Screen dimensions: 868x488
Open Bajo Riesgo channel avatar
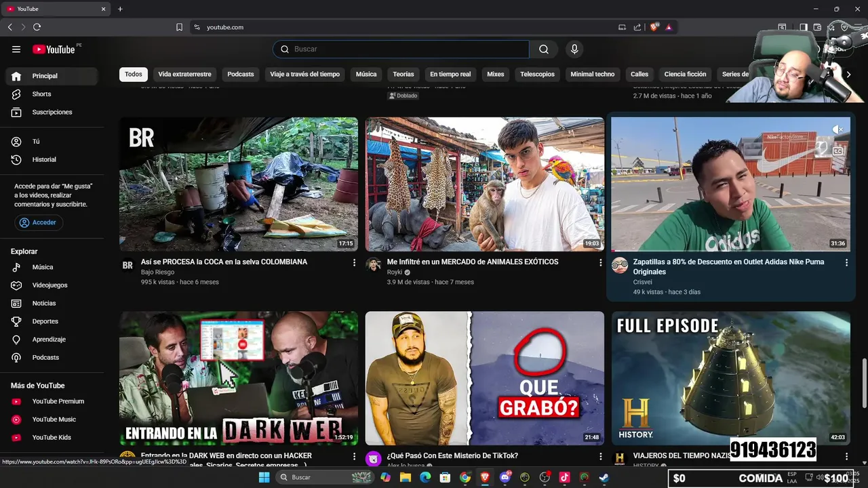(x=127, y=265)
